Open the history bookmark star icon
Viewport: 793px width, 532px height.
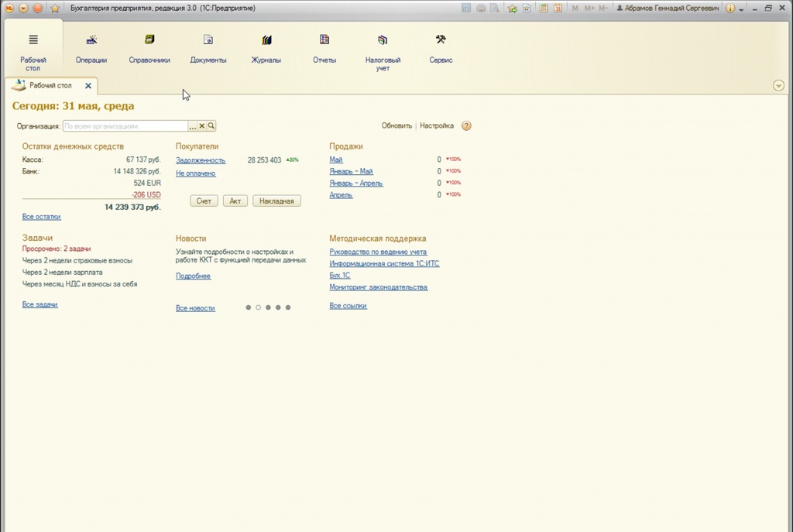pos(527,8)
